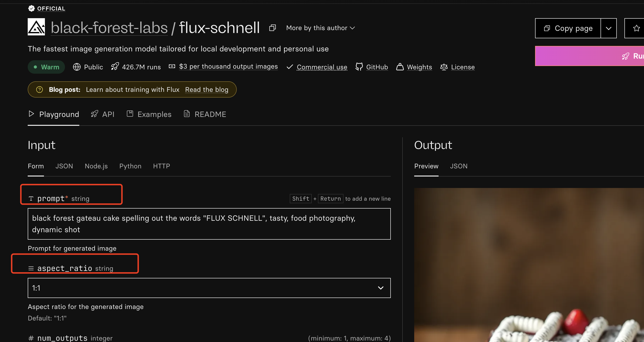Click the Copy page button
Screen dimensions: 644x342
568,28
